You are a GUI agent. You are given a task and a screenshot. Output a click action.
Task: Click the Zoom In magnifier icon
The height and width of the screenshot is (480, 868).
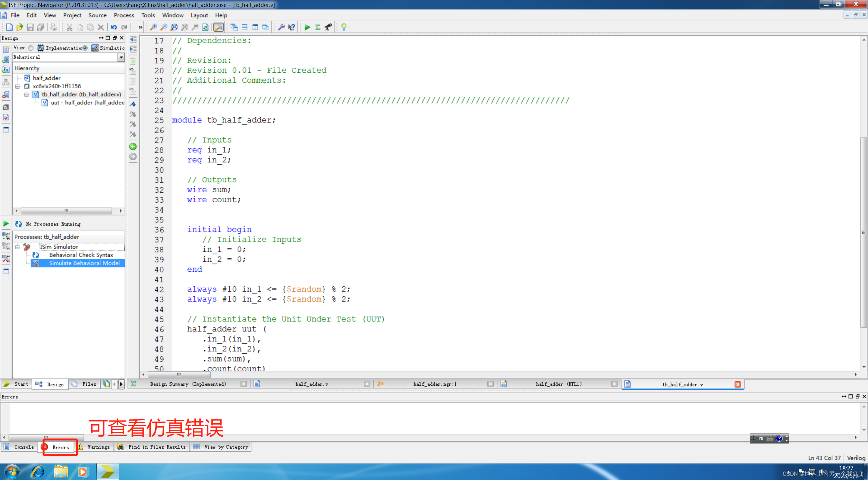pyautogui.click(x=153, y=27)
